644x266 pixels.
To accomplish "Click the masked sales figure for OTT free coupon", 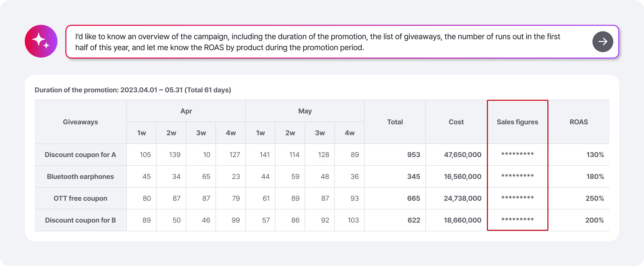I will (517, 198).
